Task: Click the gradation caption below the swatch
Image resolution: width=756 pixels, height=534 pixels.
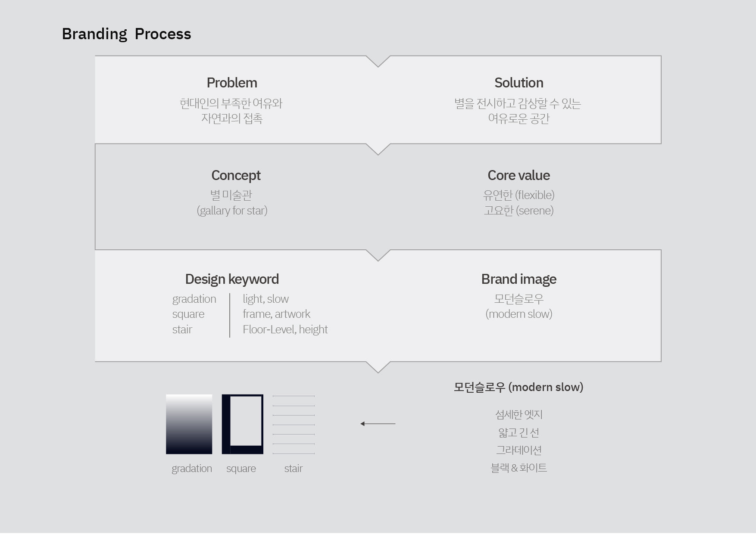Action: pyautogui.click(x=192, y=469)
